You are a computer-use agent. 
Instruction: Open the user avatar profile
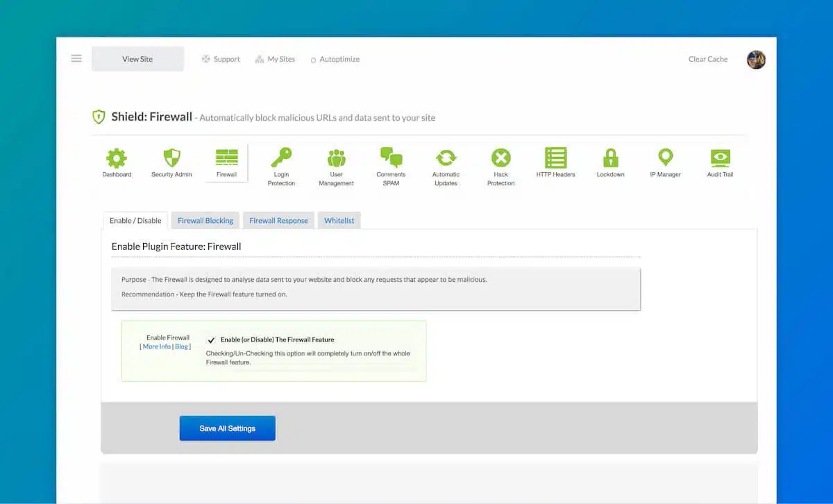756,60
